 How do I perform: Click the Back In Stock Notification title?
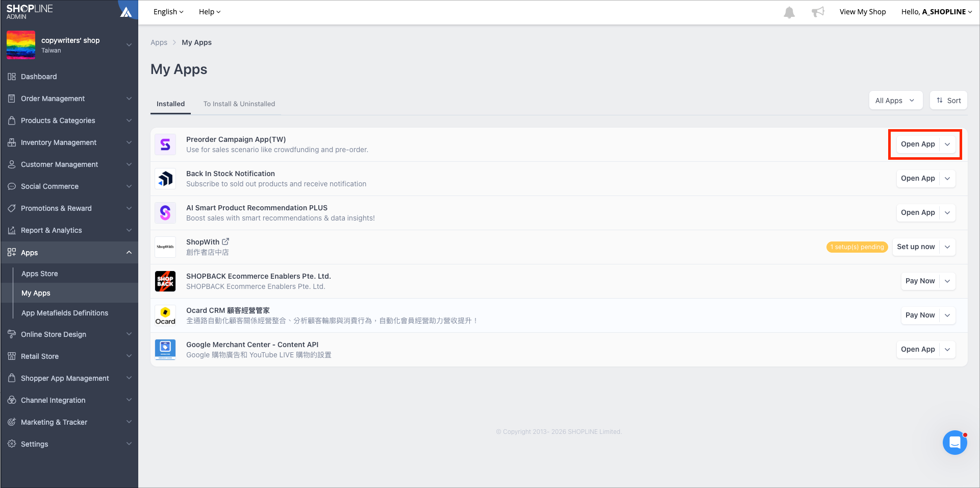(231, 174)
